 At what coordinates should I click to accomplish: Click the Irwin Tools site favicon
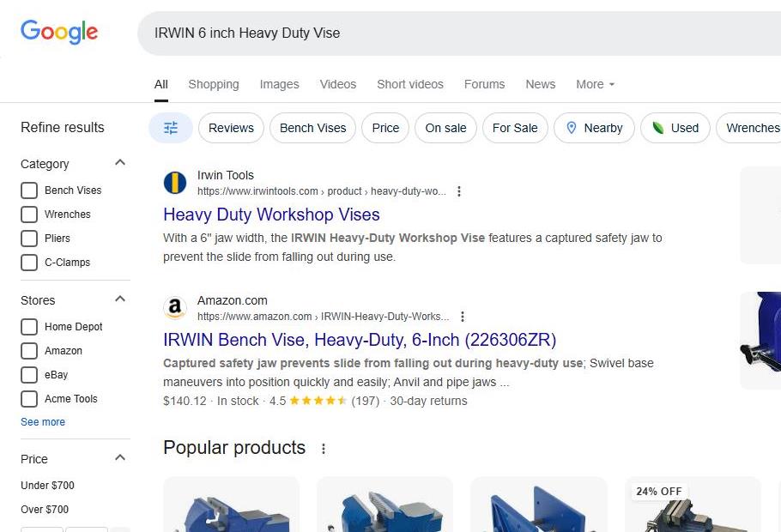point(175,183)
